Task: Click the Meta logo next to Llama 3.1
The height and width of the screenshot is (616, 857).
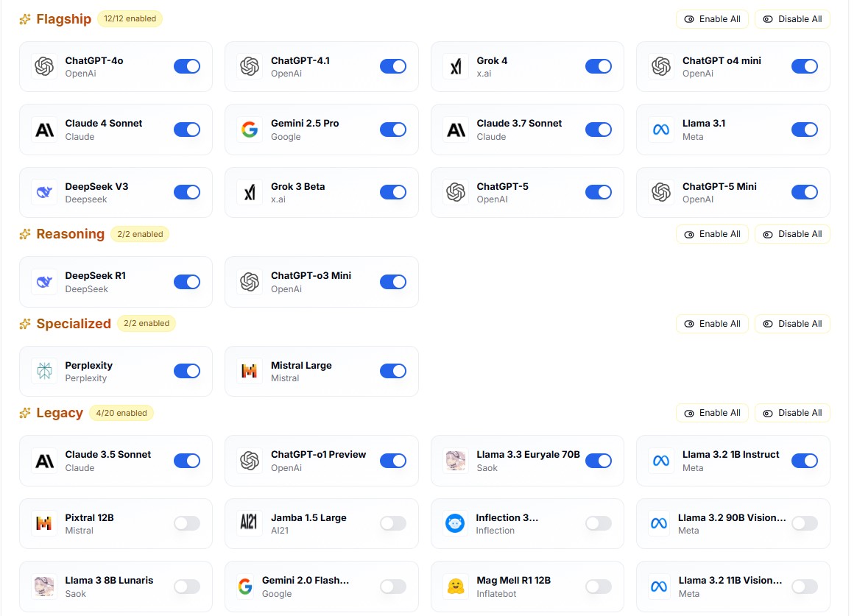Action: [x=661, y=130]
